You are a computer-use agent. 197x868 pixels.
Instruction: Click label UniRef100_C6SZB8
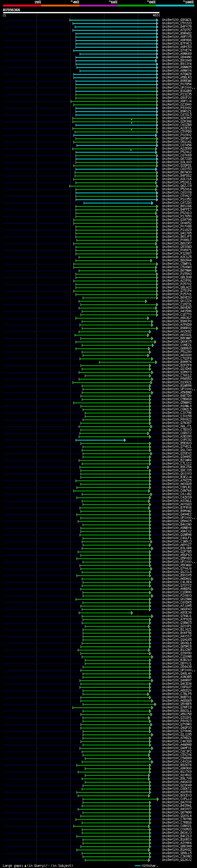(176, 125)
